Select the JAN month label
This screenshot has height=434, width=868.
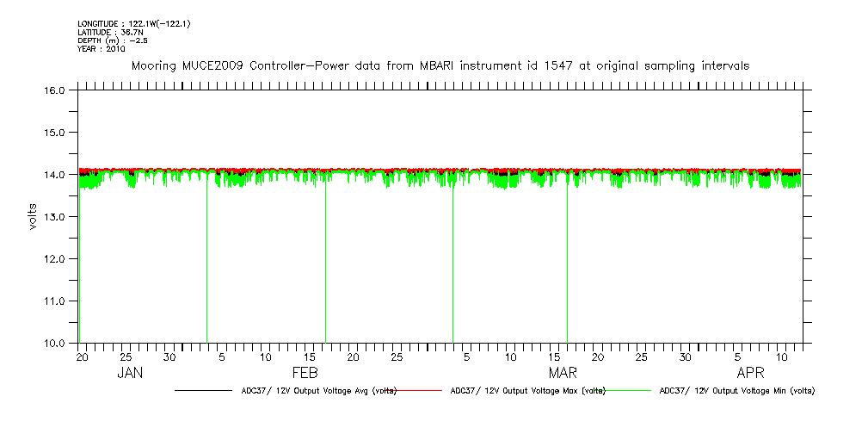(130, 374)
